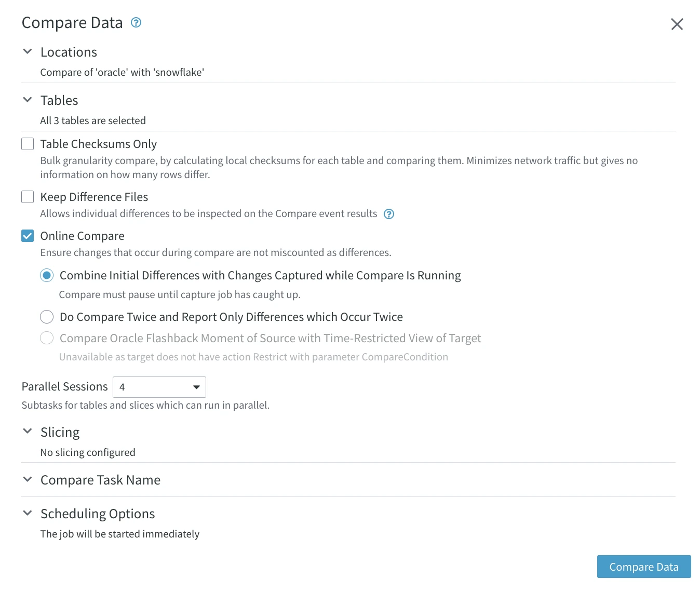Image resolution: width=700 pixels, height=592 pixels.
Task: Click the help icon beside Compare Data title
Action: (136, 22)
